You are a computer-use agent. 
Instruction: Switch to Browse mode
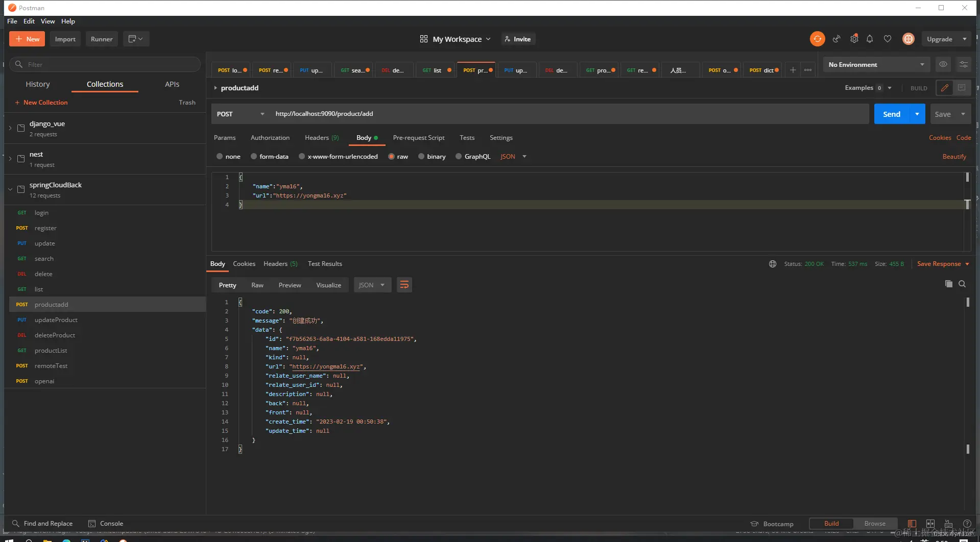click(875, 524)
